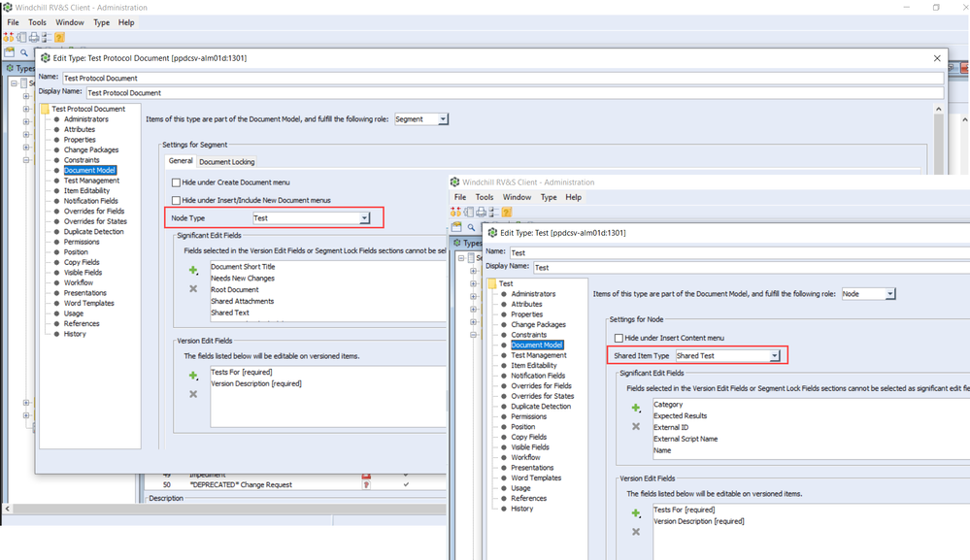This screenshot has height=560, width=970.
Task: Collapse the types tree root in the lower-right window
Action: pyautogui.click(x=461, y=258)
